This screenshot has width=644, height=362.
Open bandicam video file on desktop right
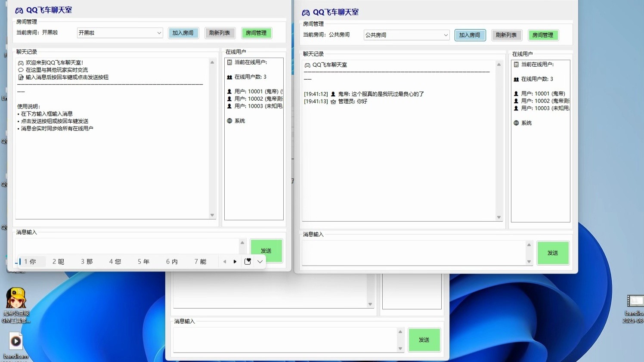634,308
